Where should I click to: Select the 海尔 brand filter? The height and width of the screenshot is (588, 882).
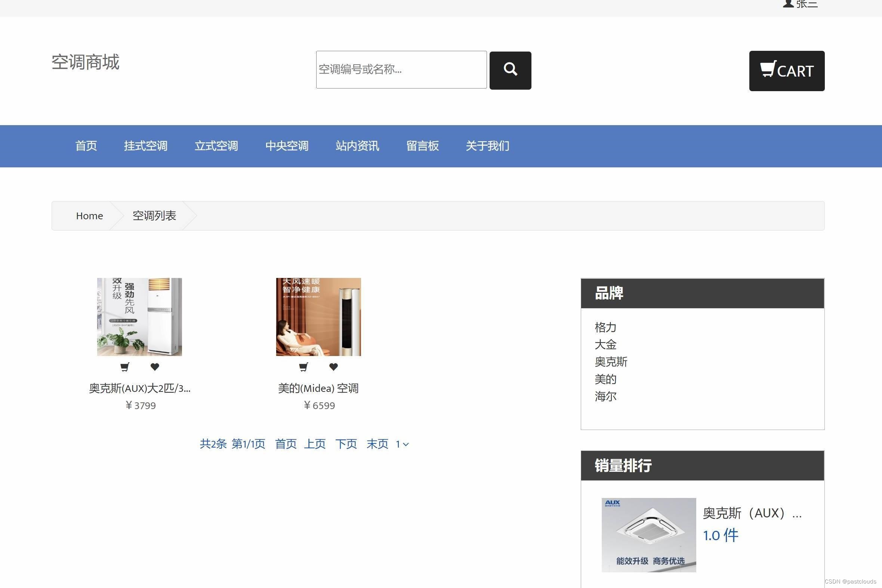pos(605,396)
